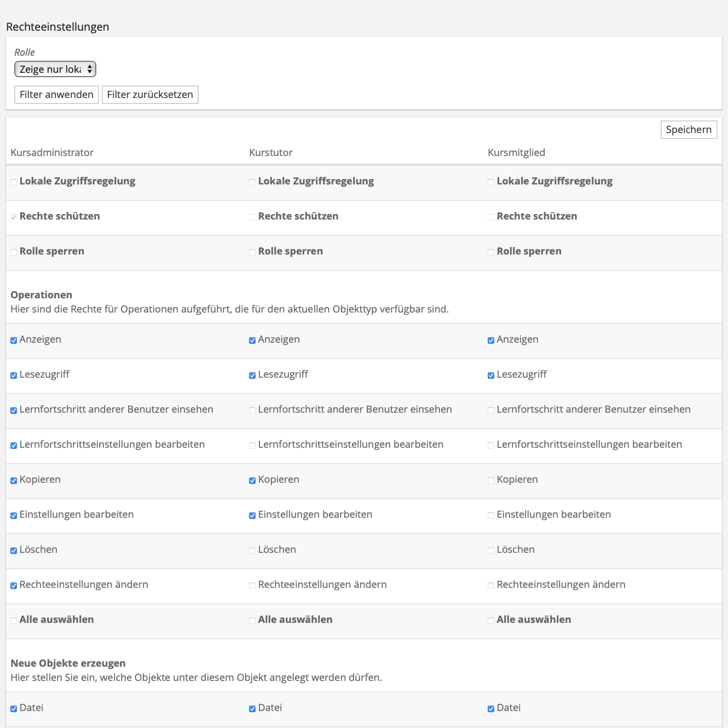Image resolution: width=728 pixels, height=728 pixels.
Task: Open the Rolle filter dropdown
Action: coord(55,69)
